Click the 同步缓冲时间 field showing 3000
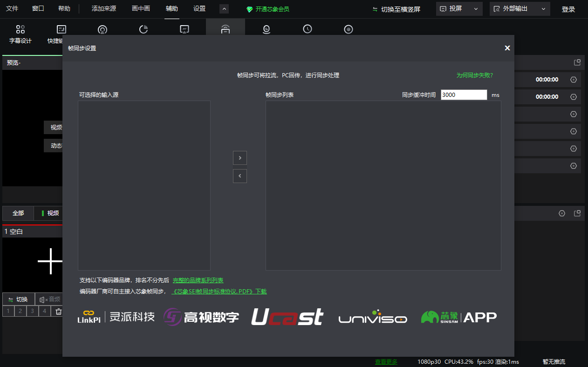 click(464, 95)
